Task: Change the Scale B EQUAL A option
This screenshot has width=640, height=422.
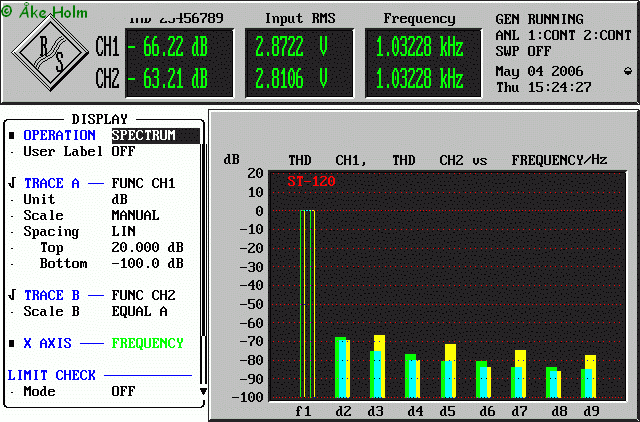Action: pyautogui.click(x=139, y=311)
